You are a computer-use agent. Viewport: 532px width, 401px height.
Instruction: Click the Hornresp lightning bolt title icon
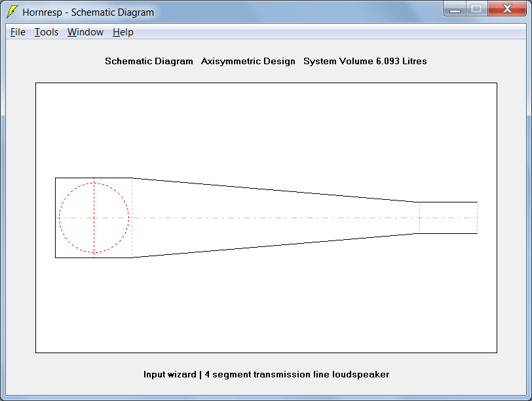click(12, 12)
